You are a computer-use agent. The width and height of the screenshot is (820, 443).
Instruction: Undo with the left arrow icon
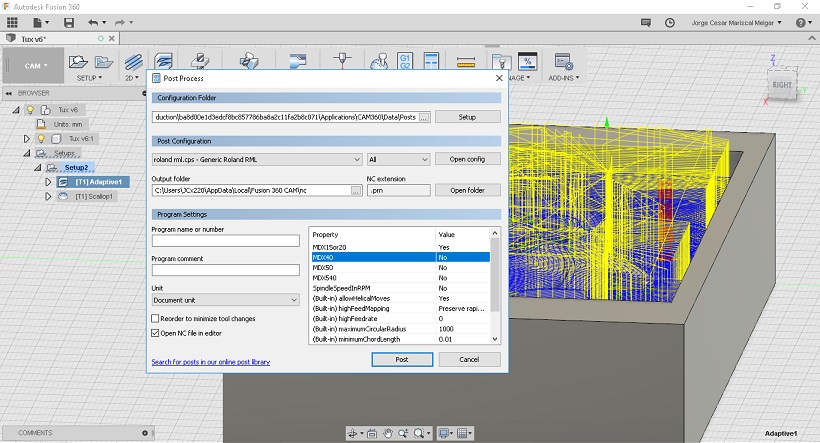[93, 22]
